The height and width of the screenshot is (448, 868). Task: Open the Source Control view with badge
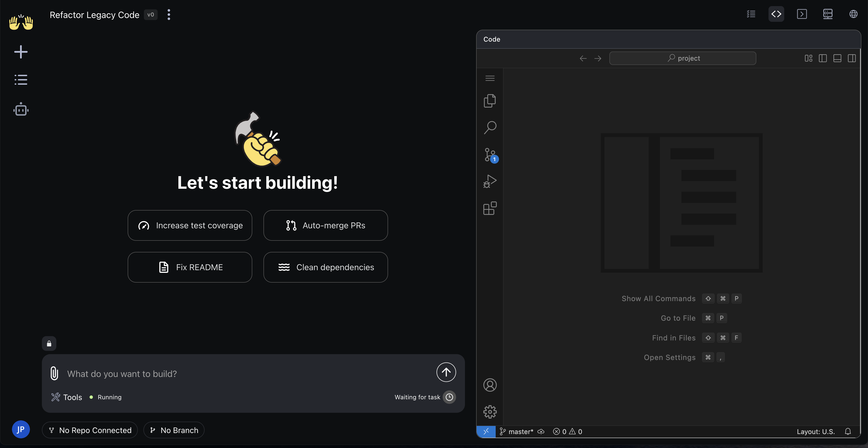point(490,155)
